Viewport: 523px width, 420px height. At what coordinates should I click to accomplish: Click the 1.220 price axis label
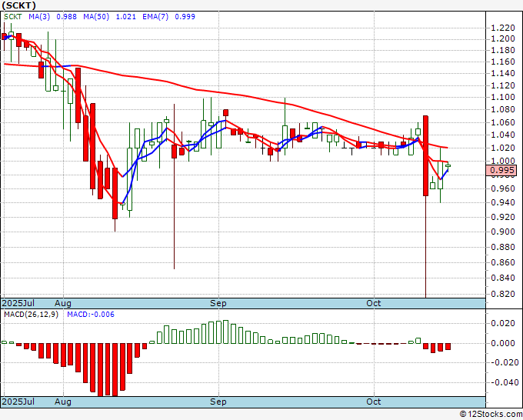coord(503,28)
